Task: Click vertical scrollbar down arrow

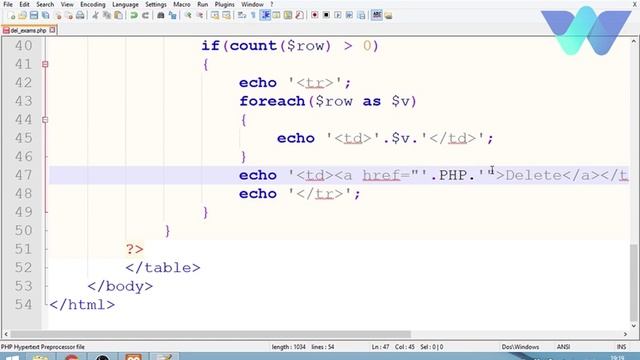Action: [634, 326]
